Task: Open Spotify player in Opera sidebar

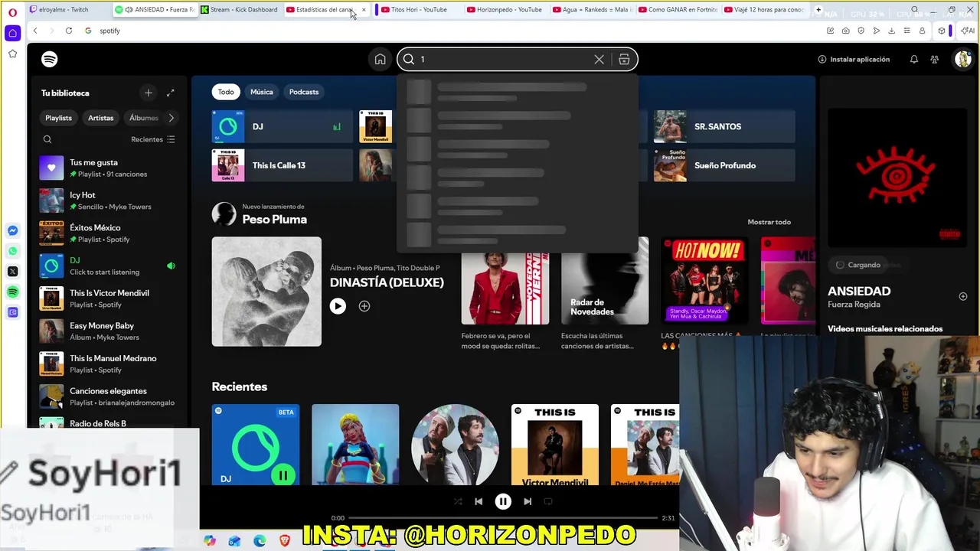Action: (x=12, y=292)
